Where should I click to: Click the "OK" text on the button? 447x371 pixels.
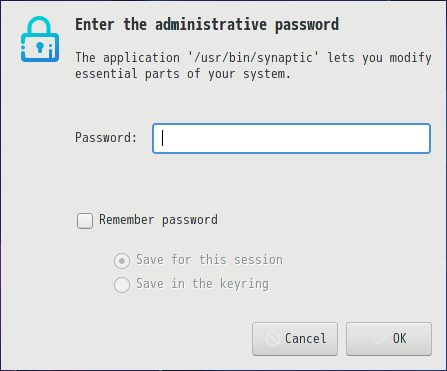pyautogui.click(x=400, y=339)
